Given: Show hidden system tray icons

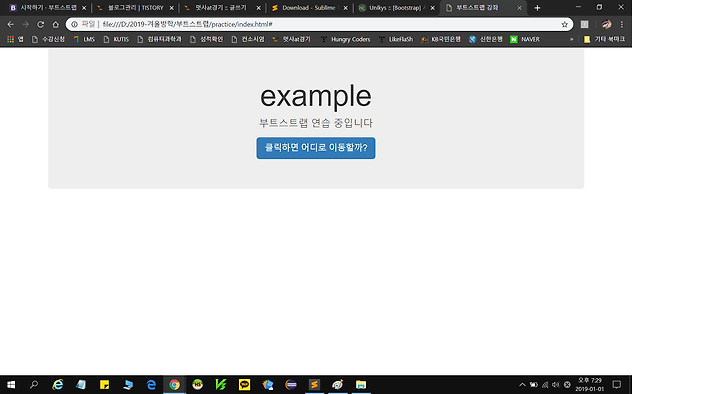Looking at the screenshot, I should [x=522, y=384].
